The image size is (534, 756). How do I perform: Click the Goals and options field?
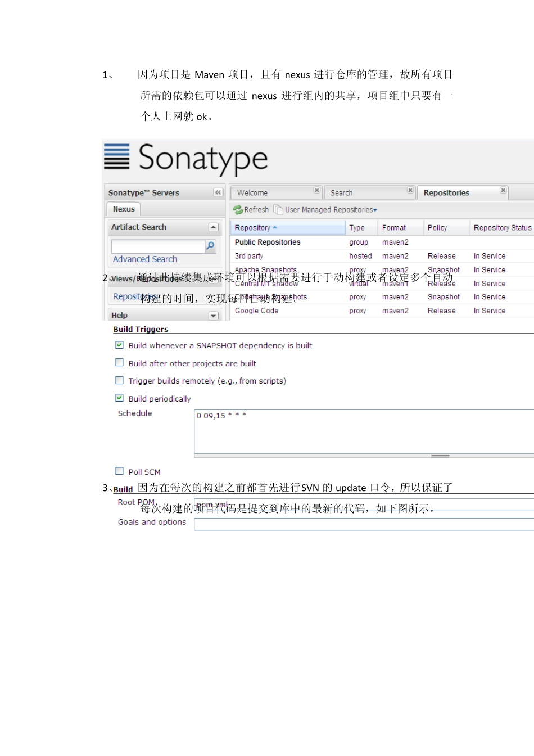tap(364, 524)
